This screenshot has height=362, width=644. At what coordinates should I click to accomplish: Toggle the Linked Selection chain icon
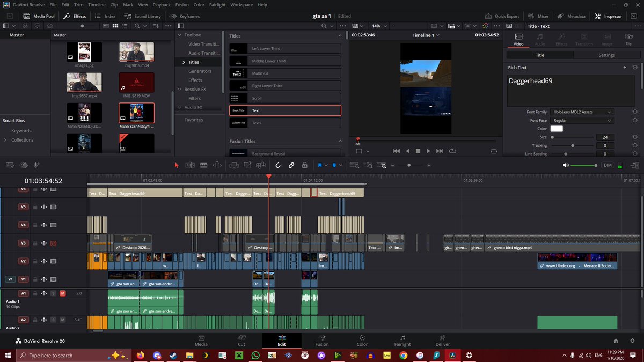291,165
